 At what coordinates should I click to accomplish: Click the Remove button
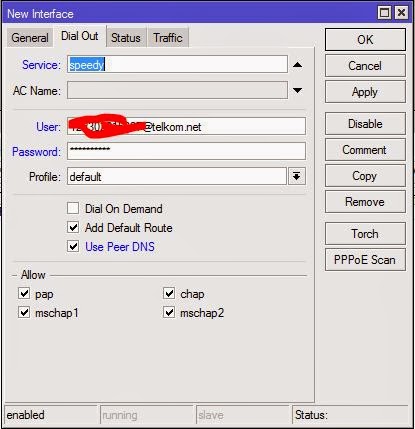coord(365,202)
